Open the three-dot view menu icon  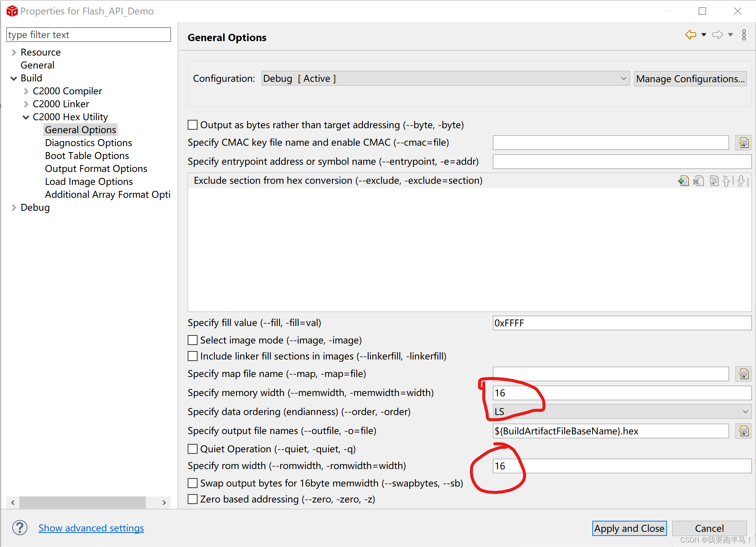click(x=744, y=35)
